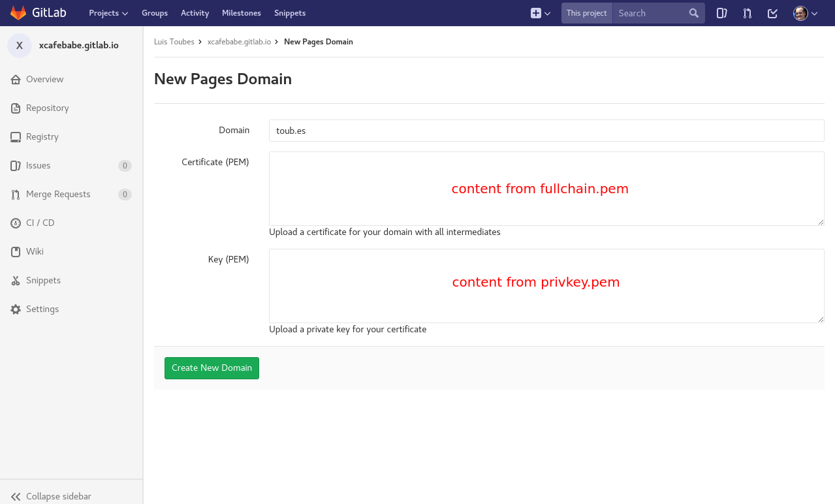This screenshot has width=835, height=504.
Task: Open the Projects dropdown
Action: coord(108,12)
